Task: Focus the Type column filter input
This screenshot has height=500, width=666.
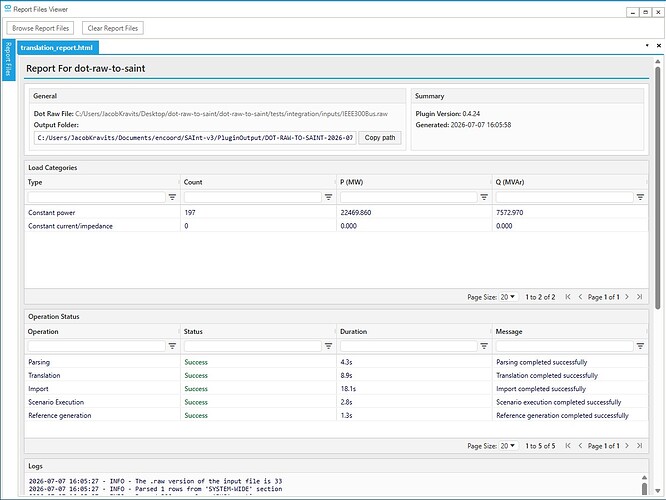Action: pyautogui.click(x=96, y=197)
